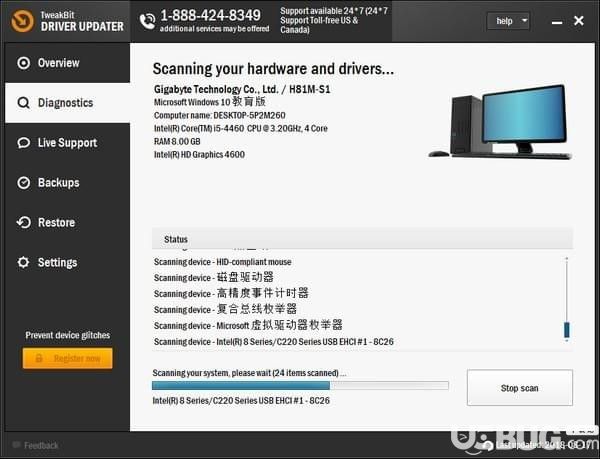Click the Gigabyte H81M-S1 motherboard text

pos(242,89)
